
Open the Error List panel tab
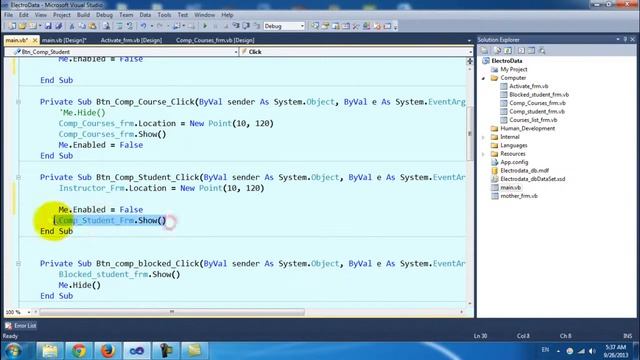tap(21, 326)
